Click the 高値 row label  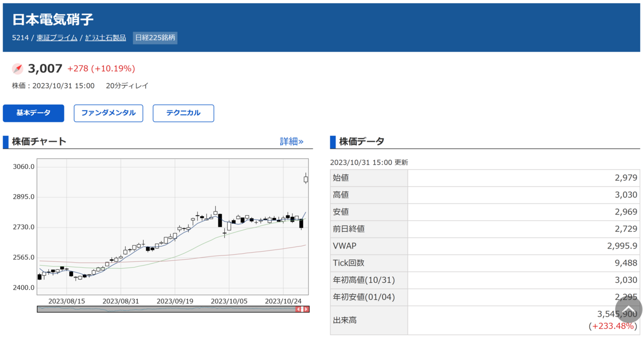341,195
